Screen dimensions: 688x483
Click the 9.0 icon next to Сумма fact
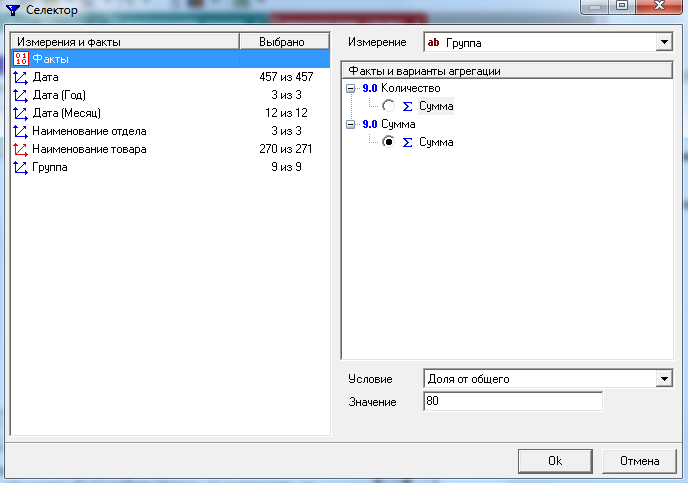click(x=370, y=124)
